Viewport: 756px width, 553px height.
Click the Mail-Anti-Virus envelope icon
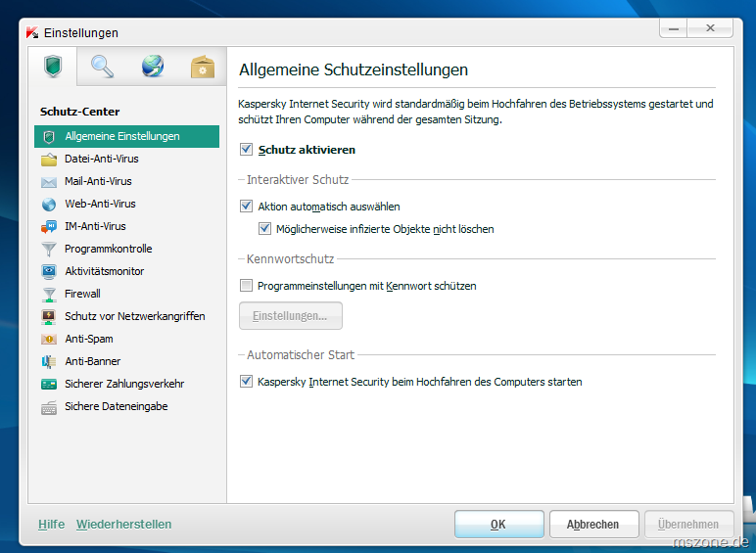49,181
